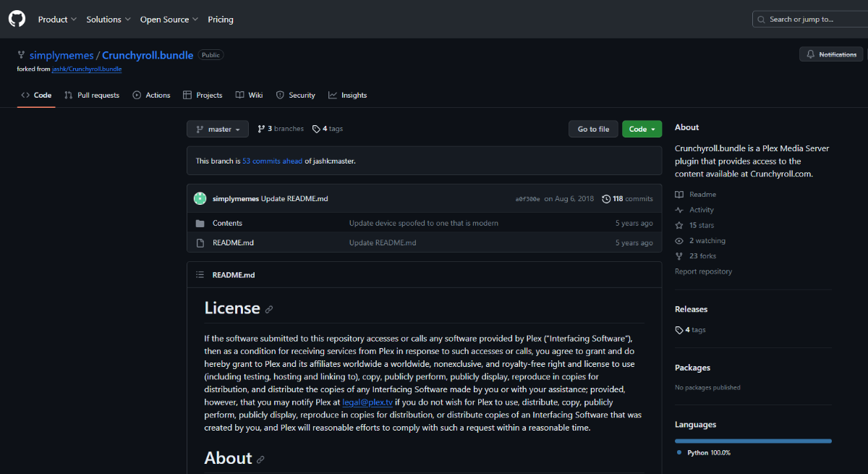Open the Notifications bell button
This screenshot has height=474, width=868.
tap(832, 54)
